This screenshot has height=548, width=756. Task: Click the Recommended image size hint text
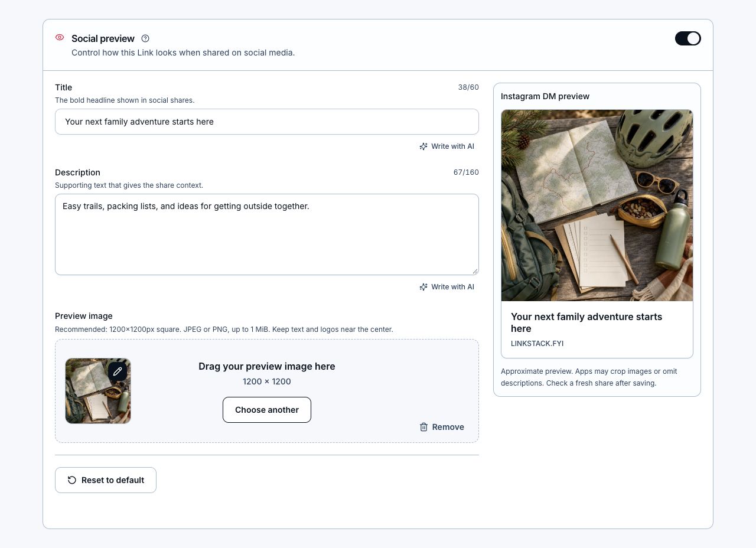tap(224, 330)
